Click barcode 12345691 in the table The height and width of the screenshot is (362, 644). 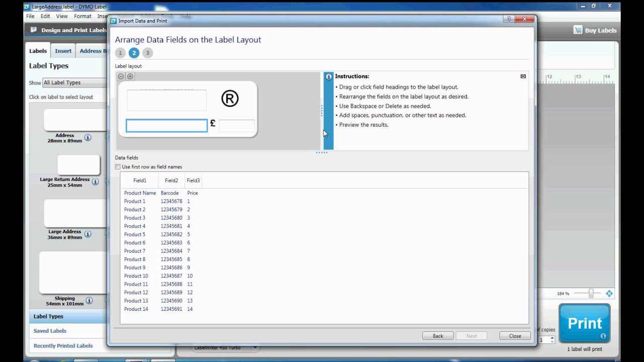click(x=172, y=309)
